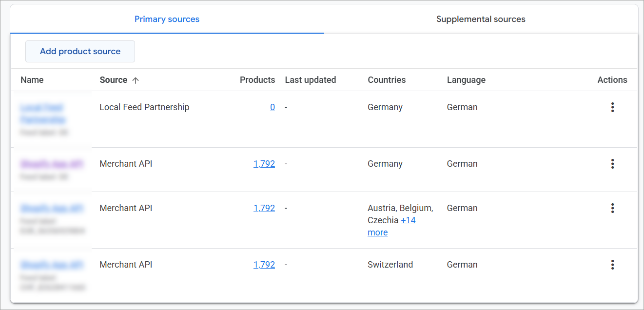
Task: Switch to Primary sources tab
Action: [x=167, y=19]
